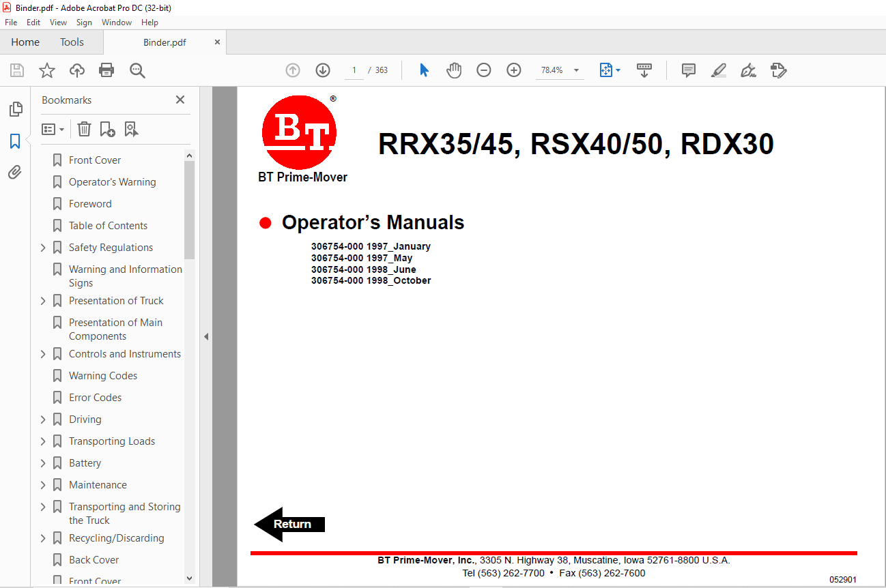Expand the Safety Regulations bookmark
This screenshot has height=588, width=886.
click(x=44, y=248)
